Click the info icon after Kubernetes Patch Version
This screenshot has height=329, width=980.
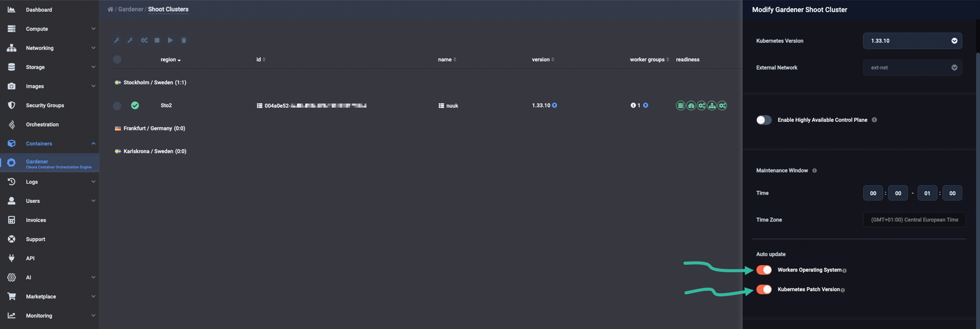coord(842,290)
